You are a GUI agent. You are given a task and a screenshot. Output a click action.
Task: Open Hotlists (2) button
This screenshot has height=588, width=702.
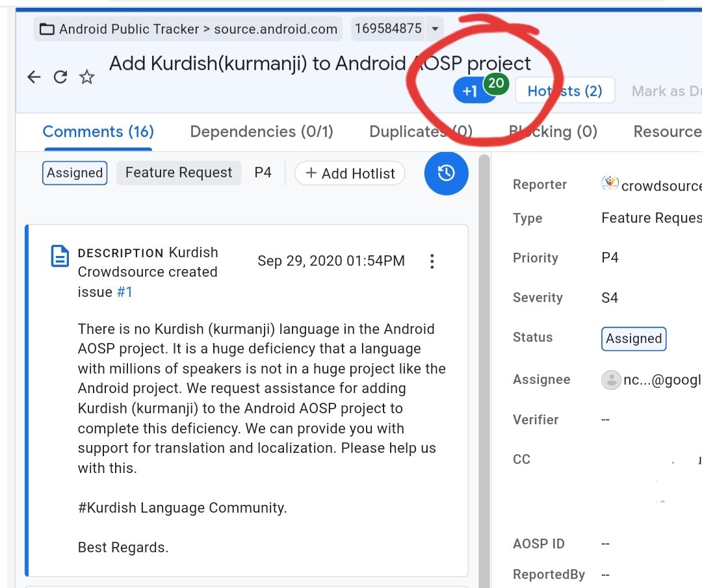565,91
